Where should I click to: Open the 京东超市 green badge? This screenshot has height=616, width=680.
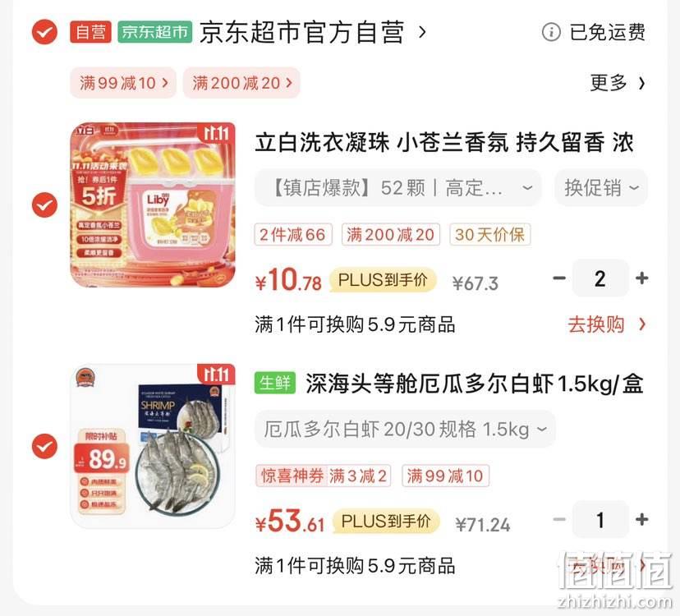(155, 32)
